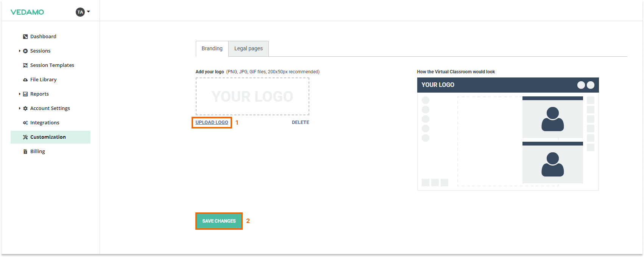Click the SAVE CHANGES button
Image resolution: width=644 pixels, height=257 pixels.
pos(219,221)
